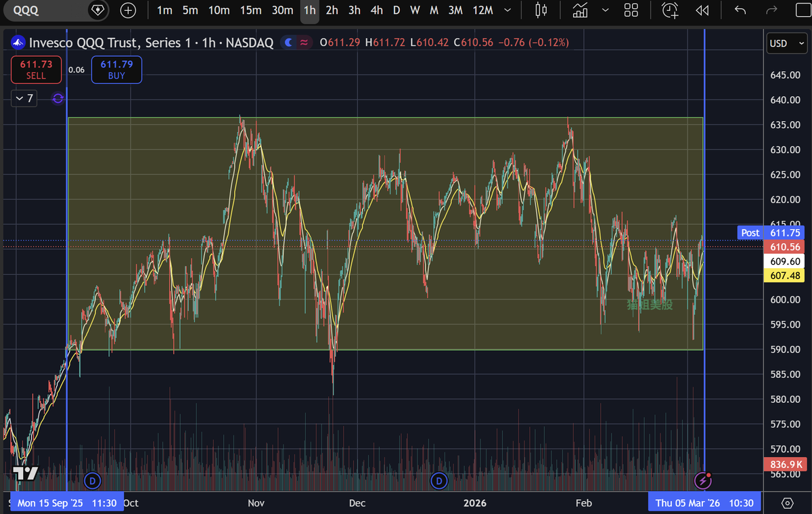Open chart settings target icon bottom right
Viewport: 812px width, 514px height.
pos(787,503)
